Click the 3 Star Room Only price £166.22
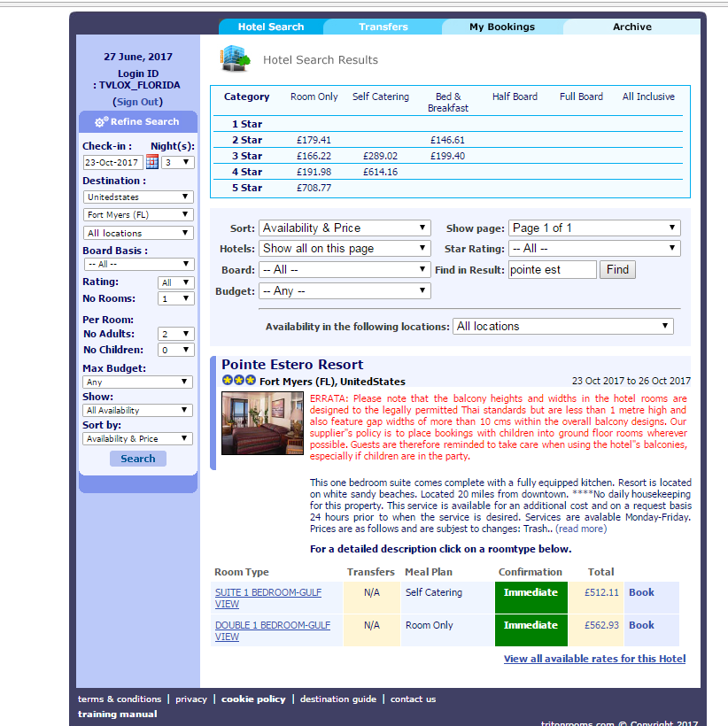 point(314,156)
